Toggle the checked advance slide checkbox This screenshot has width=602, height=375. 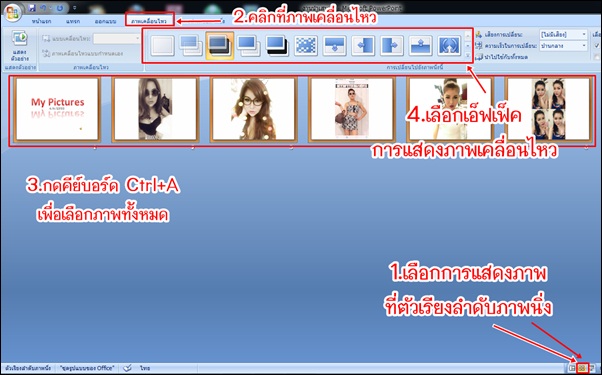[597, 45]
